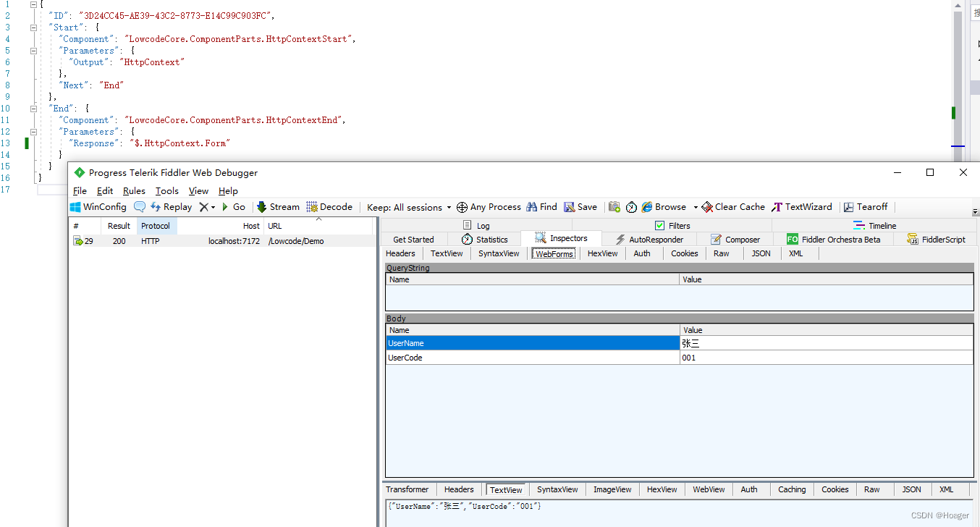980x527 pixels.
Task: Open the TextWizard tool
Action: (802, 207)
